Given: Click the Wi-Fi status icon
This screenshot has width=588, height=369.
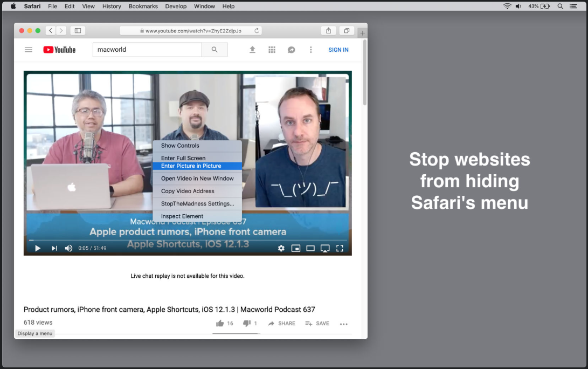Looking at the screenshot, I should pos(507,6).
